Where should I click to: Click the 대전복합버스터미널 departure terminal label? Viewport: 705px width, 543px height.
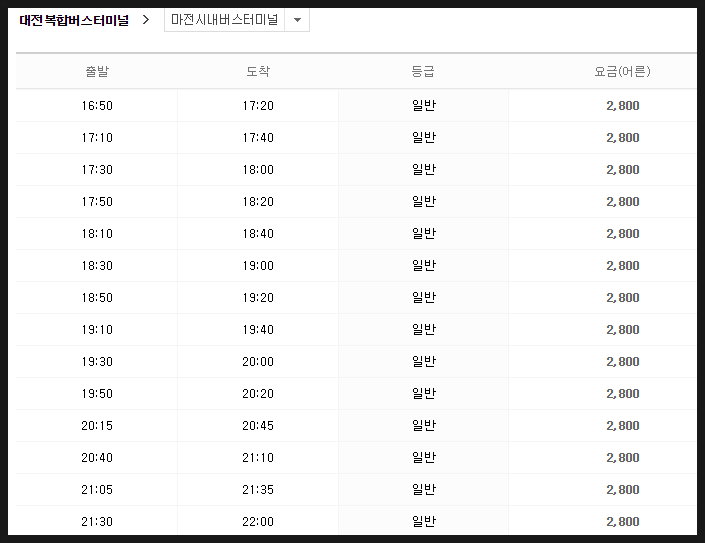(74, 20)
